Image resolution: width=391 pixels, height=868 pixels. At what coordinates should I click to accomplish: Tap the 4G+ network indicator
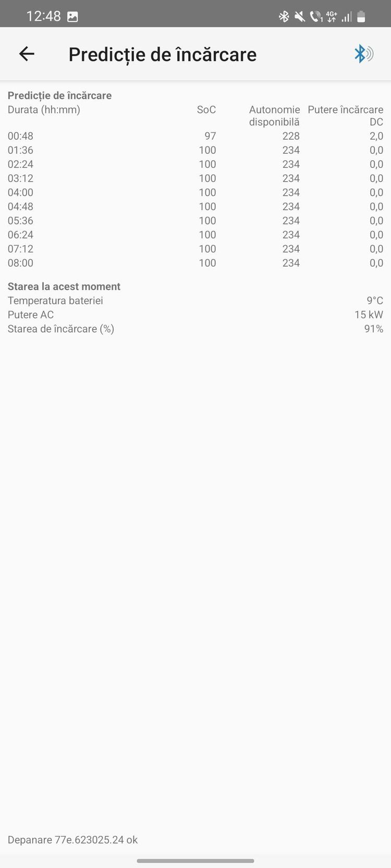pyautogui.click(x=331, y=17)
